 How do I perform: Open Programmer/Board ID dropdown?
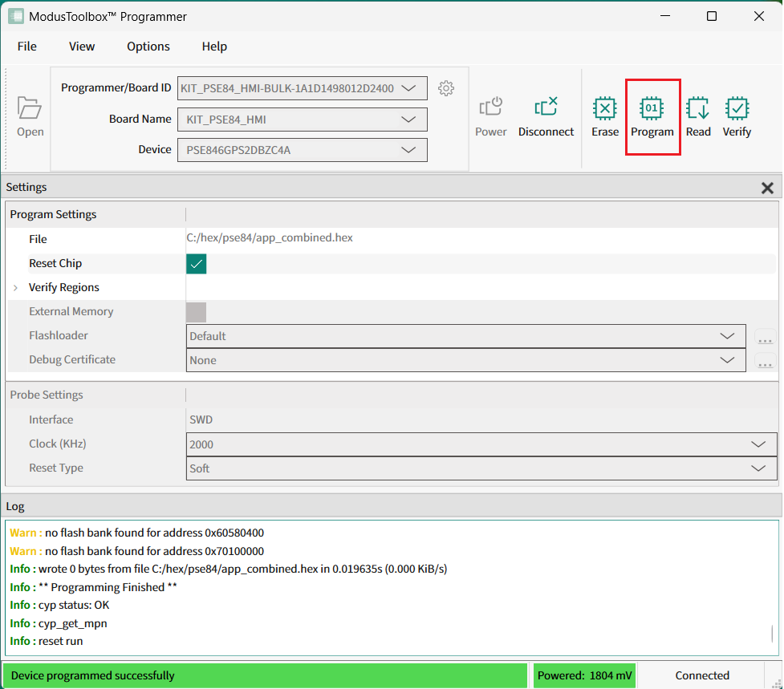302,88
